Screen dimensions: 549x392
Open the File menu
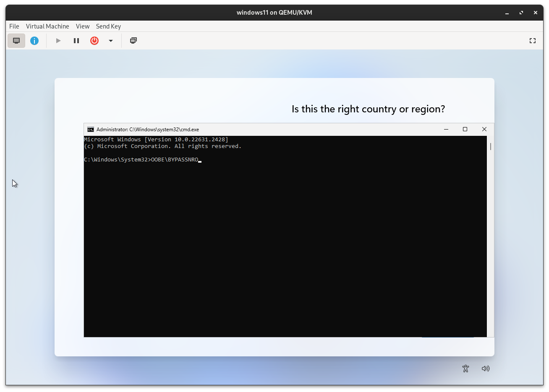click(x=14, y=26)
